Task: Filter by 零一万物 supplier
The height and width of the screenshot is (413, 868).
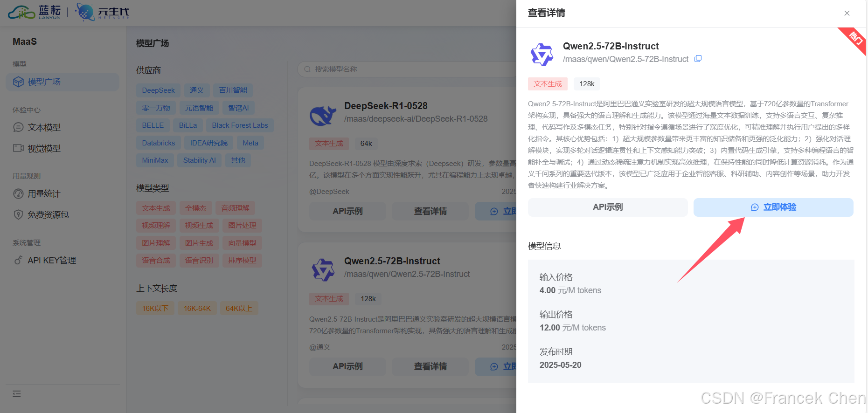Action: tap(156, 108)
